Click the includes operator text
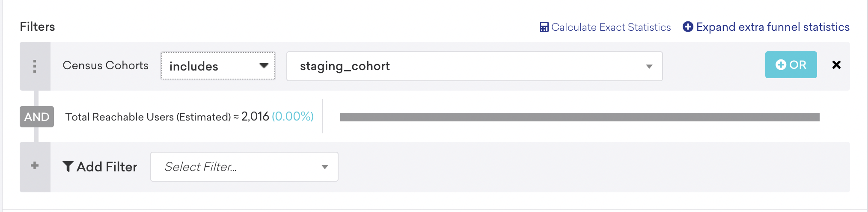This screenshot has height=212, width=868. click(193, 66)
